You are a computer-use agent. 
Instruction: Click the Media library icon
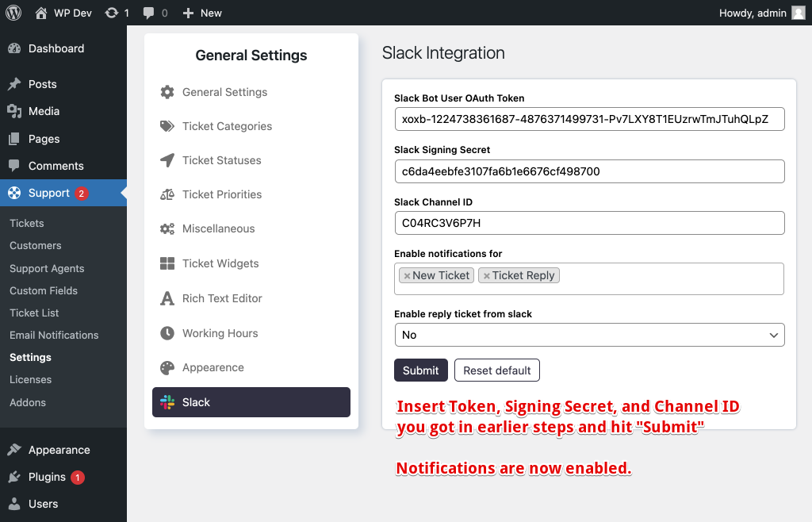(14, 111)
